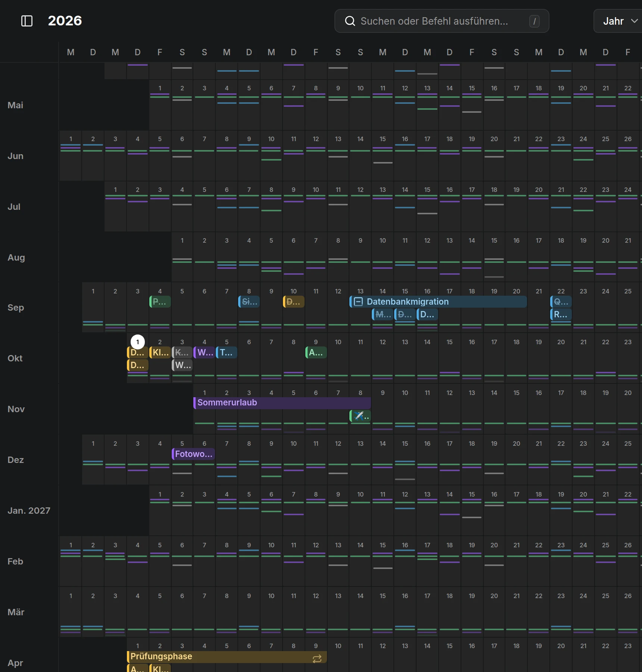Open the R... event on Sep 22
Viewport: 642px width, 672px height.
click(x=561, y=314)
